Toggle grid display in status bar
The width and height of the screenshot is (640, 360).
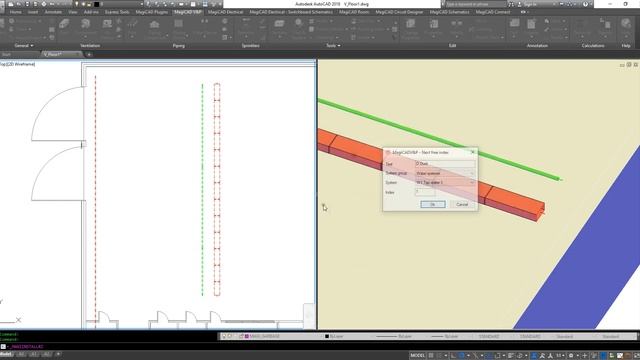[x=431, y=356]
